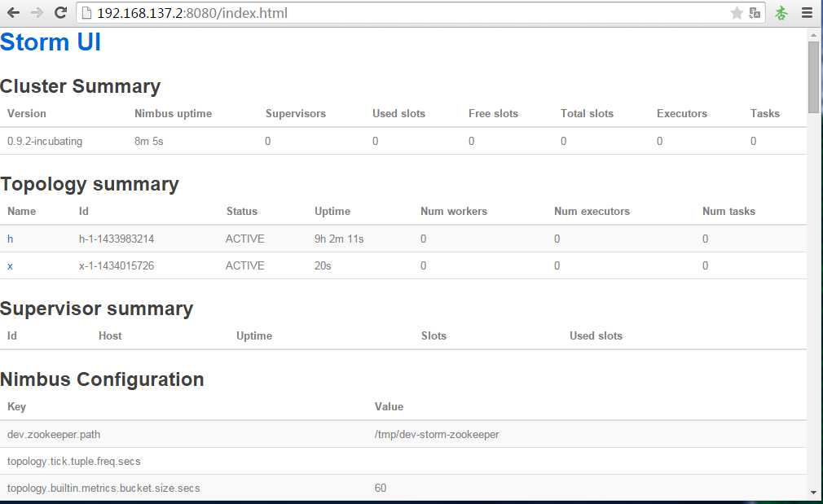Open topology x details
Screen dimensions: 823x504
[10, 266]
